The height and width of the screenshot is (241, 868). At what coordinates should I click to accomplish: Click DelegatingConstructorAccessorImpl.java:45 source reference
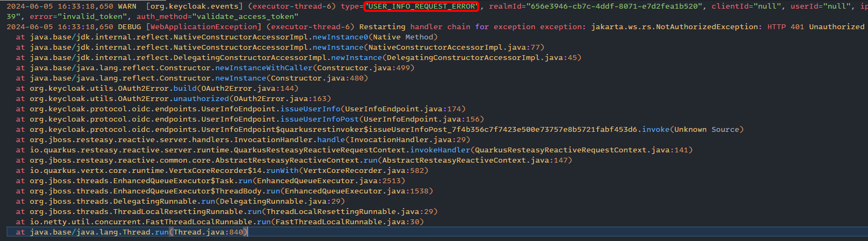tap(482, 58)
